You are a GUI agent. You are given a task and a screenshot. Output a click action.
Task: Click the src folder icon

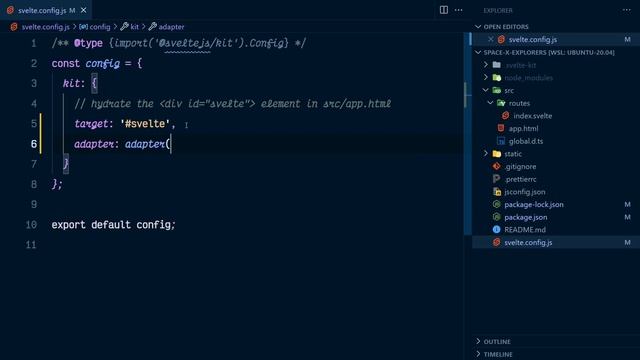click(497, 90)
